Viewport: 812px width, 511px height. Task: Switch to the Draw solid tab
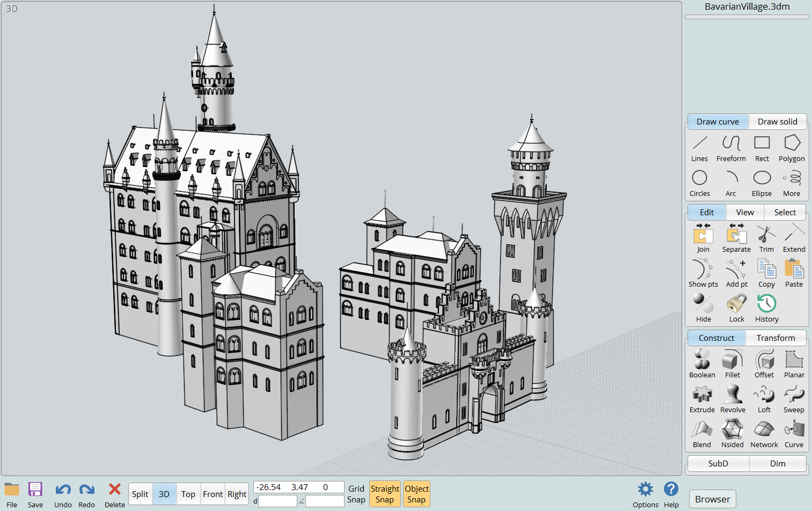click(x=777, y=121)
